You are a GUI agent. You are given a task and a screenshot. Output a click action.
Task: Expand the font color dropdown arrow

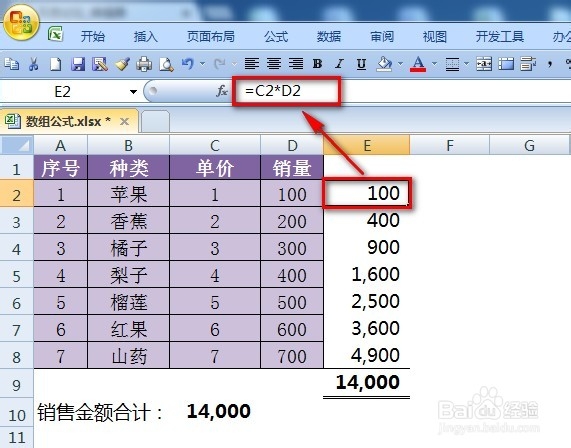434,64
